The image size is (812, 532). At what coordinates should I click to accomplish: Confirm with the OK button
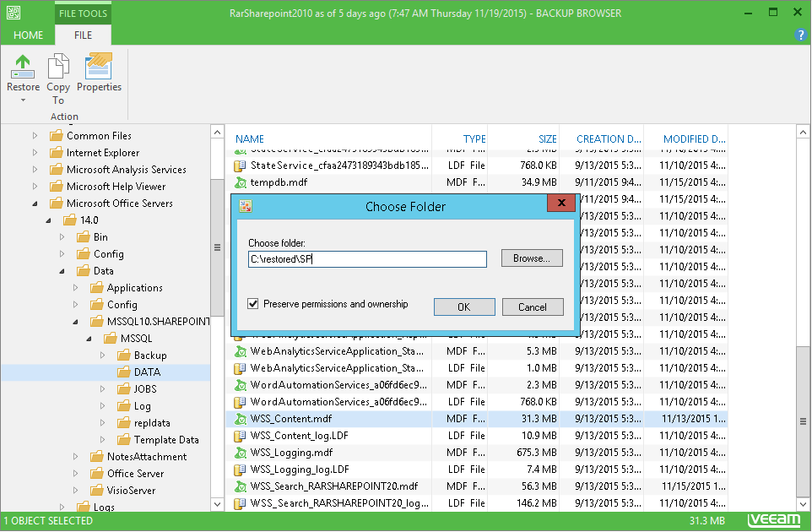click(464, 307)
